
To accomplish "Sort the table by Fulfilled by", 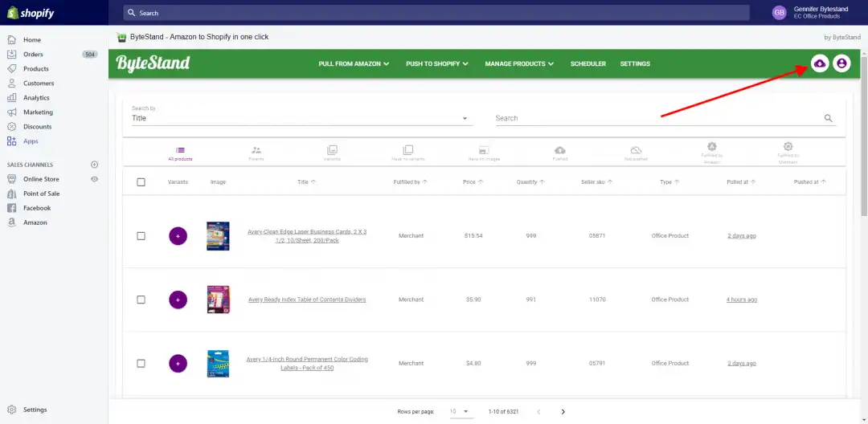I will (410, 181).
